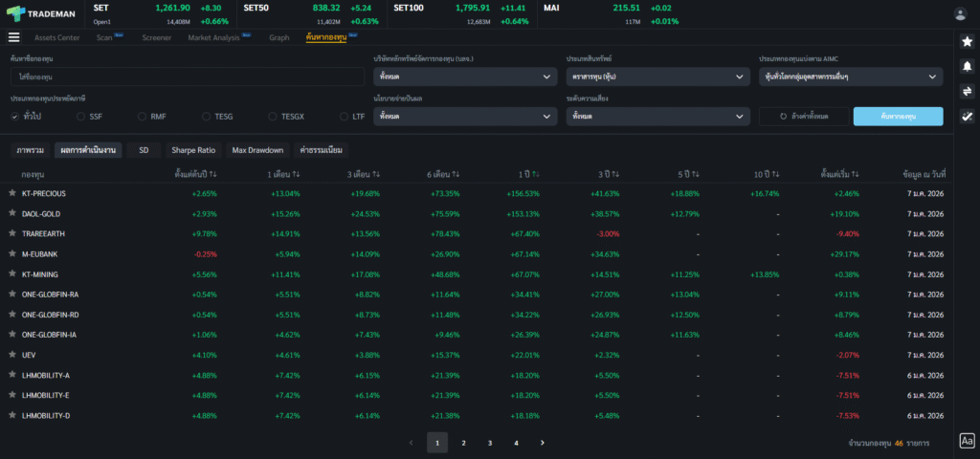Select the RMF fund type option
Viewport: 980px width, 459px height.
point(143,116)
